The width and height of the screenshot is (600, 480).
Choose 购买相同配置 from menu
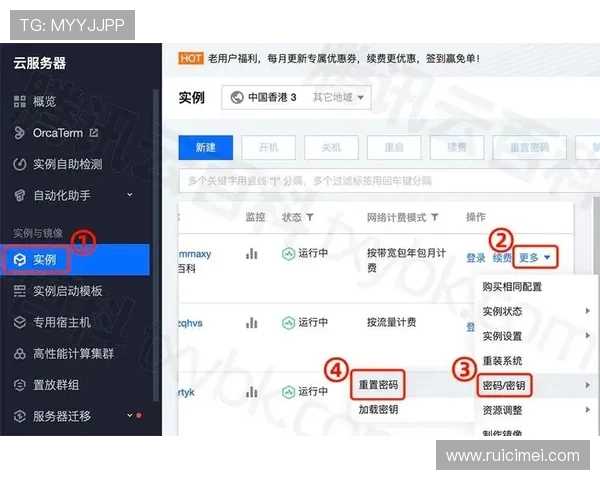pos(512,287)
